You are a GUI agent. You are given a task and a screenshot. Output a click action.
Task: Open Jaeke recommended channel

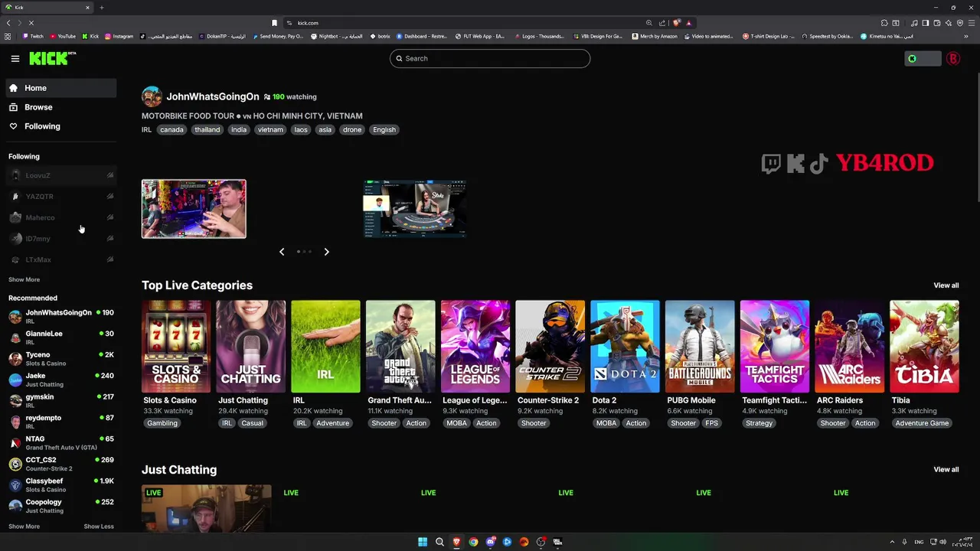click(x=61, y=379)
